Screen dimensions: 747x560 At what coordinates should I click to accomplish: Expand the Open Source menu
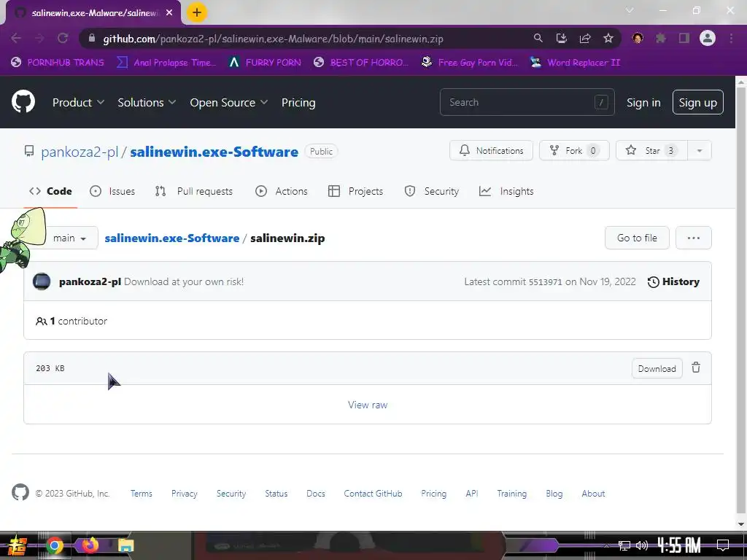point(228,102)
